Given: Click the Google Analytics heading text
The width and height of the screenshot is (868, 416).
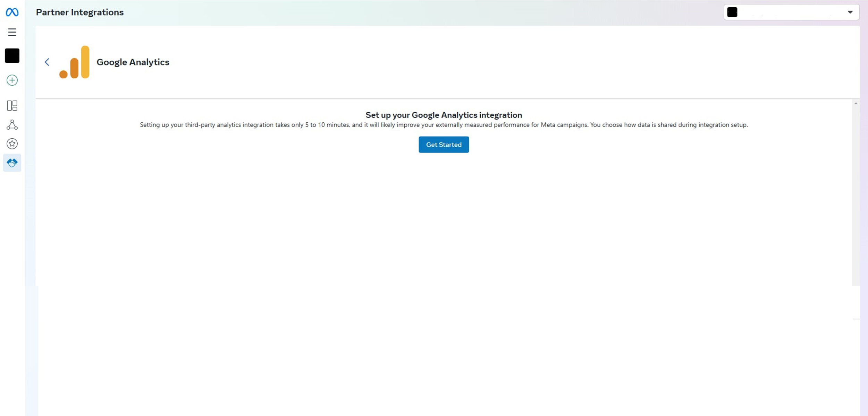Looking at the screenshot, I should coord(133,62).
